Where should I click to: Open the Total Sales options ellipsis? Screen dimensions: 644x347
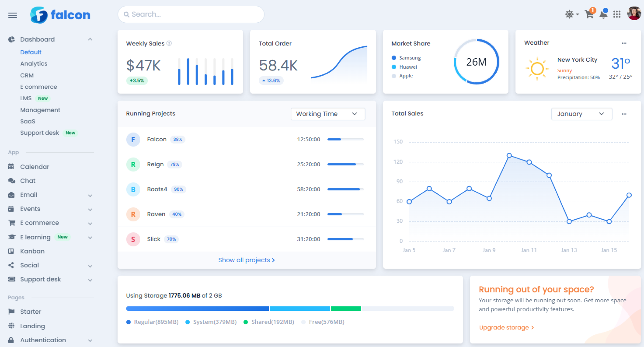(624, 114)
